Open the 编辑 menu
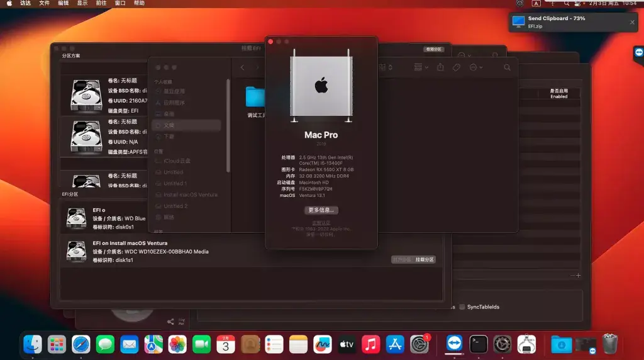The width and height of the screenshot is (644, 360). (x=64, y=3)
